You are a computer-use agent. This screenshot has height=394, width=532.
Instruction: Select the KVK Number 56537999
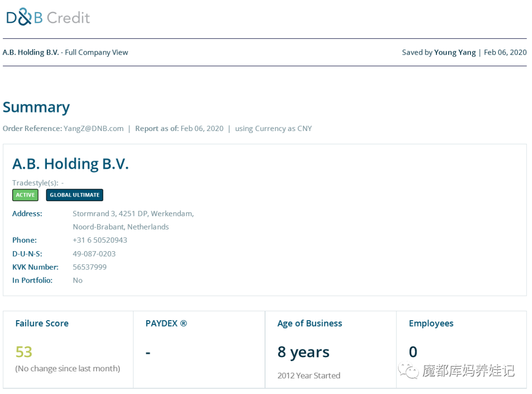pos(90,267)
